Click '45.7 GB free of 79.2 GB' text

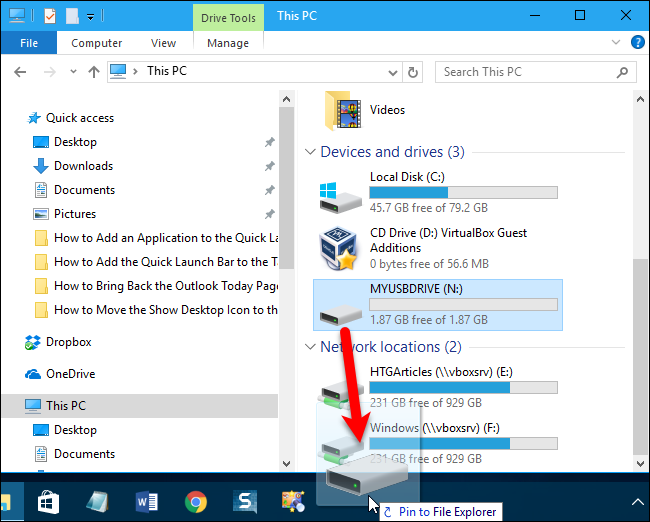click(x=429, y=208)
